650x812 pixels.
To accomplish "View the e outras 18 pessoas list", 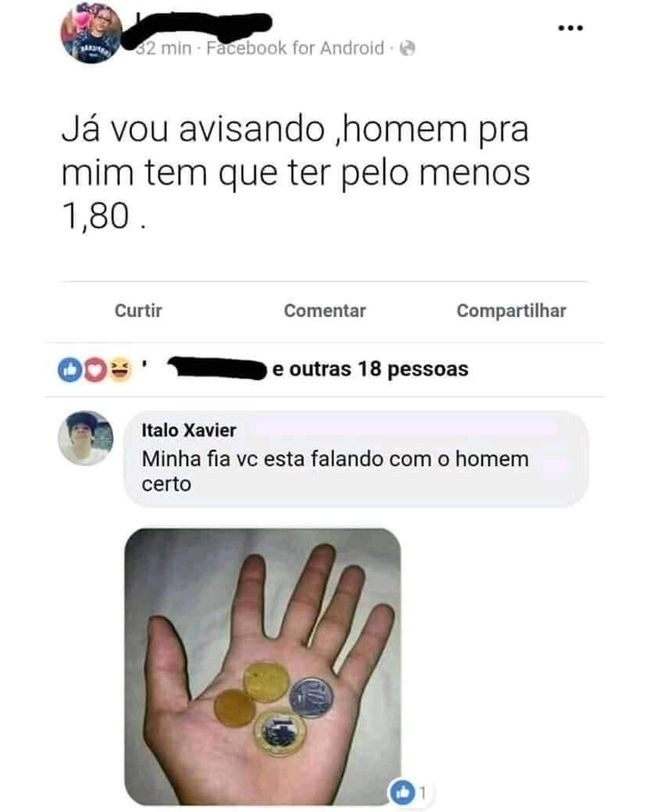I will point(370,369).
